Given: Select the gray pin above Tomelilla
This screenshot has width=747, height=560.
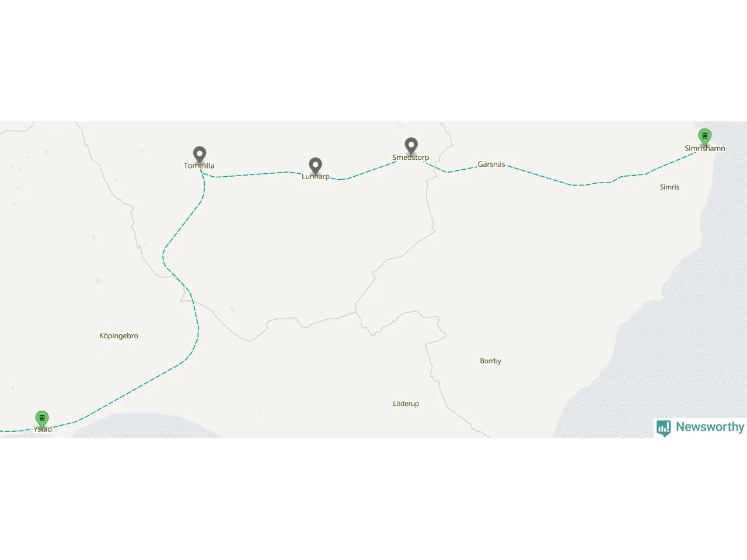Looking at the screenshot, I should point(200,155).
